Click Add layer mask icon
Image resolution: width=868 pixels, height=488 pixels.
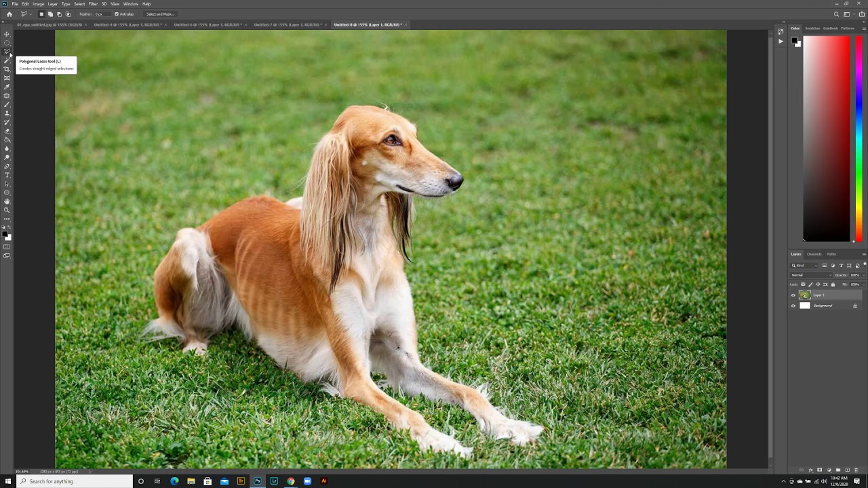(819, 470)
